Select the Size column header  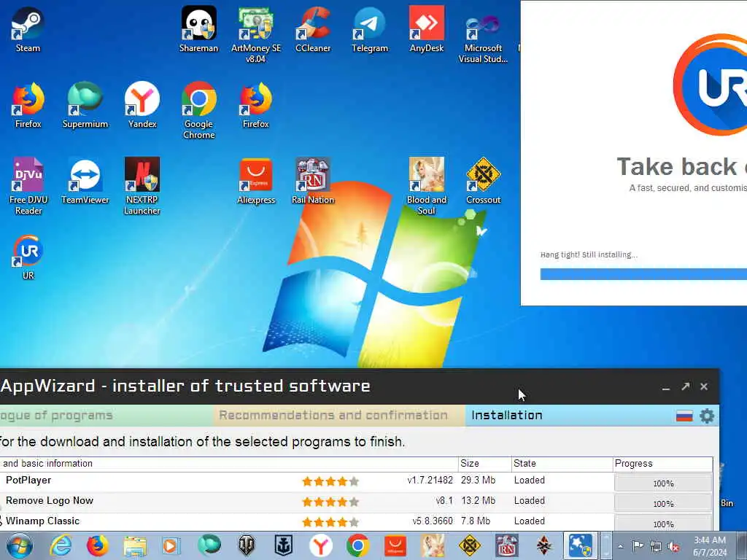pos(484,463)
